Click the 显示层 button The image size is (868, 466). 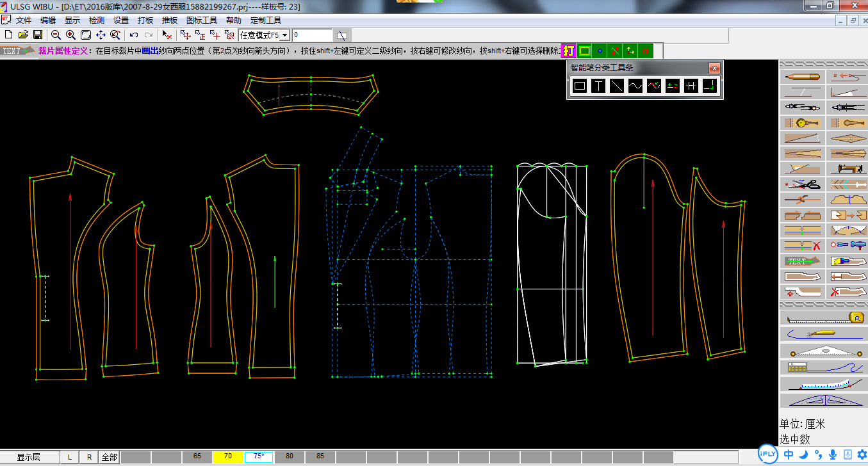28,457
